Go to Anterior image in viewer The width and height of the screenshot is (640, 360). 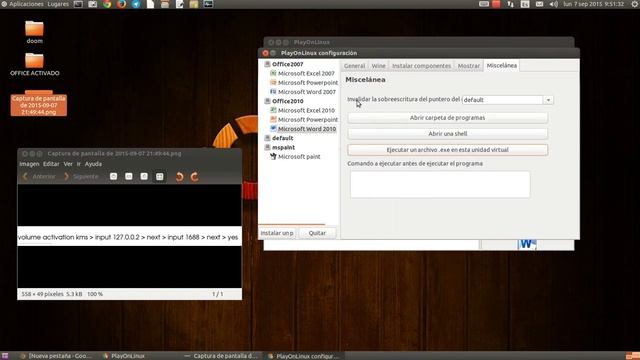pos(39,176)
